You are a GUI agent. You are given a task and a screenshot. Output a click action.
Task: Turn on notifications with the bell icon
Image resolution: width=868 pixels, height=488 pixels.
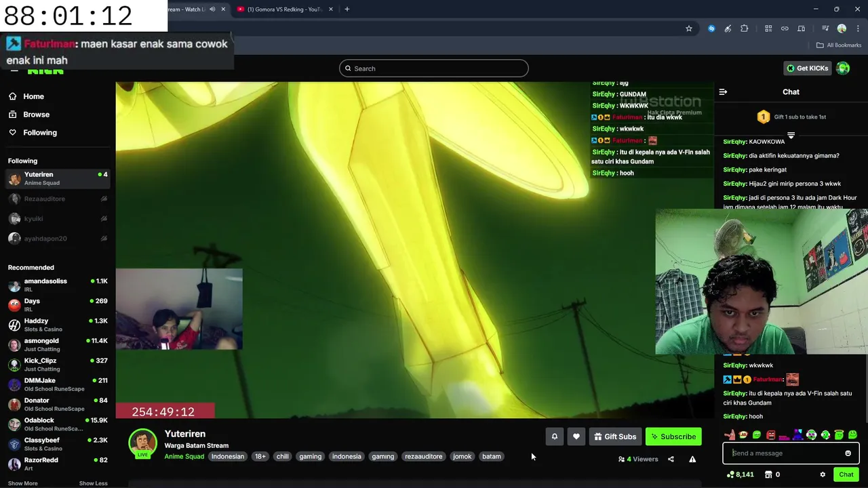click(554, 436)
